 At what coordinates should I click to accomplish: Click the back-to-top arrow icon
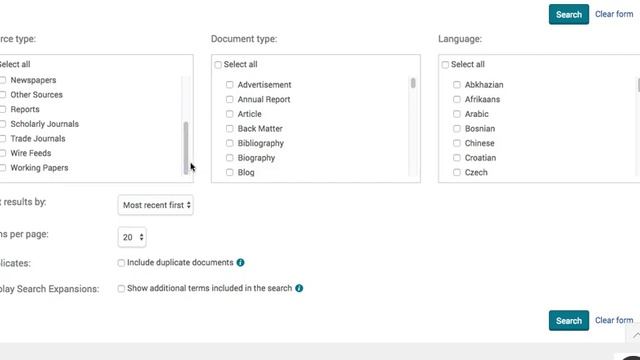[635, 336]
